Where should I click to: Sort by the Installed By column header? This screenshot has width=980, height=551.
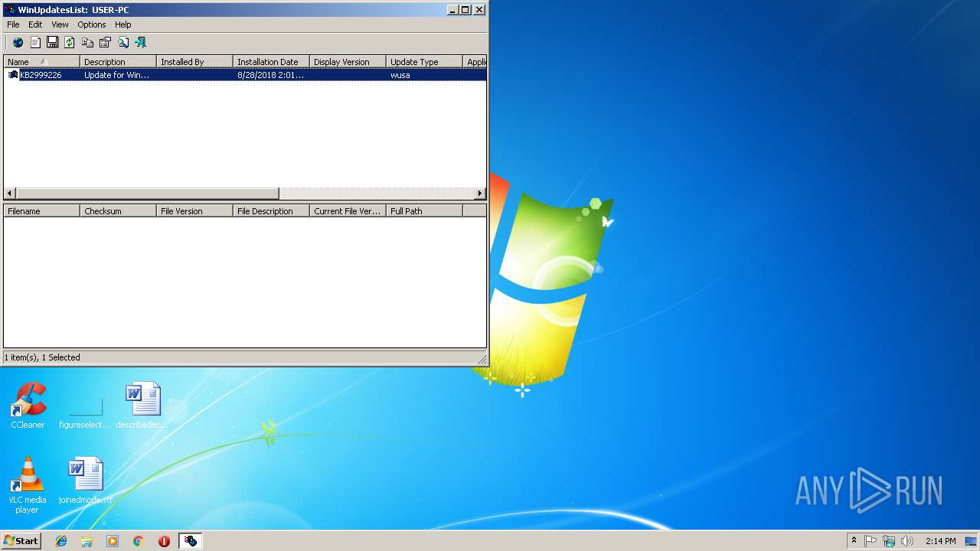194,62
